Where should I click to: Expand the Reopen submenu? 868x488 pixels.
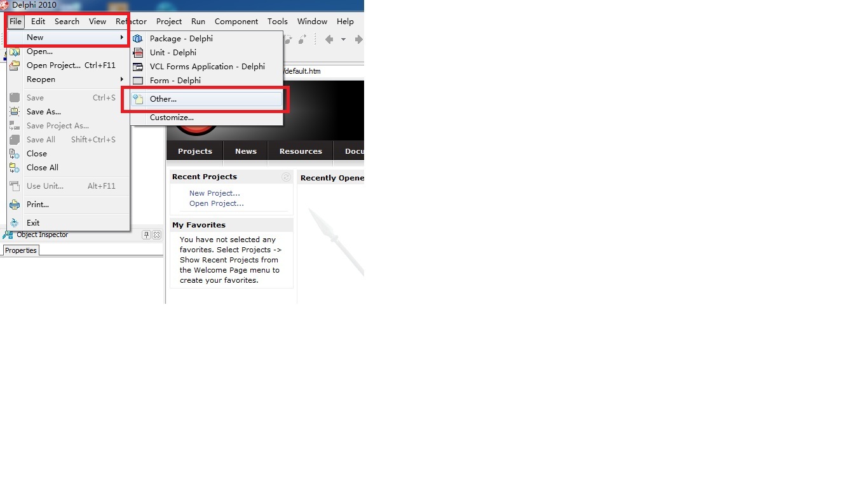[68, 79]
